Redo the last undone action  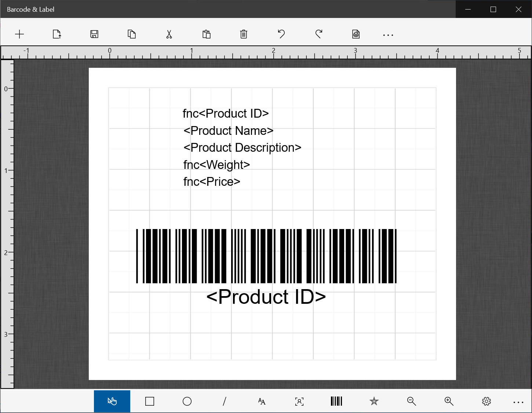pos(319,34)
